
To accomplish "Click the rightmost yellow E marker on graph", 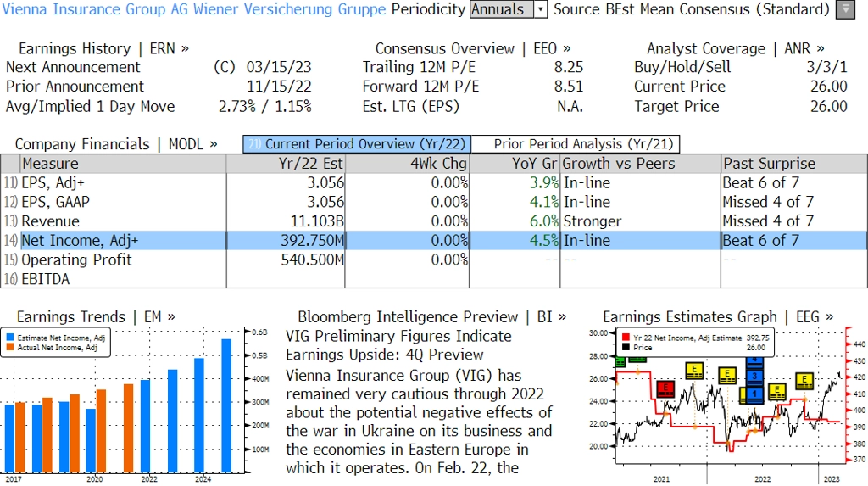I will [x=804, y=382].
